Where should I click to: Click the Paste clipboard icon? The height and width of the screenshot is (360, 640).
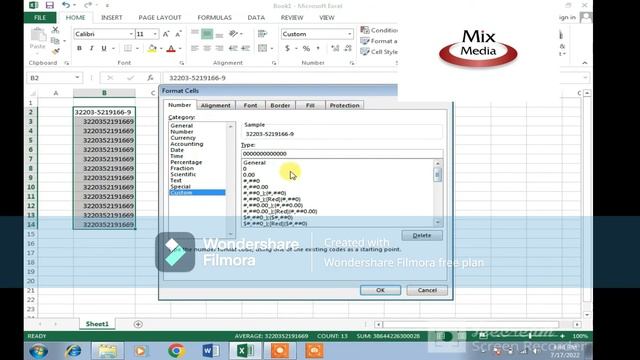(x=38, y=36)
